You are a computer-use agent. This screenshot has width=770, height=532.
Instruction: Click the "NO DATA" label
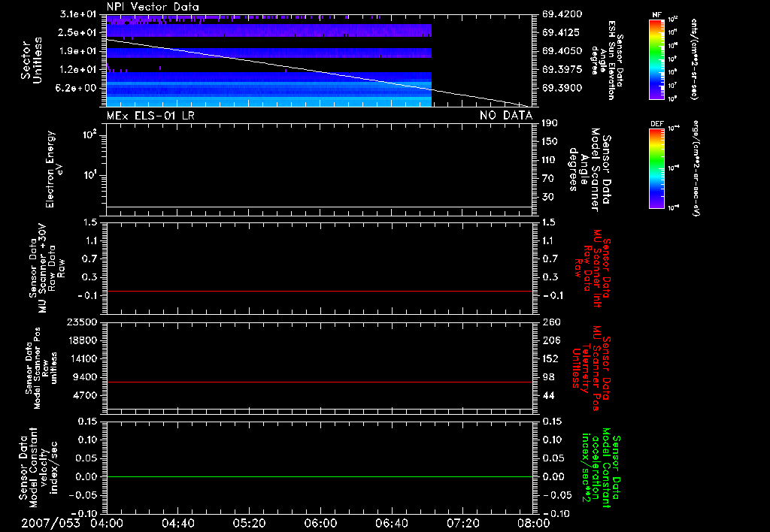point(506,116)
